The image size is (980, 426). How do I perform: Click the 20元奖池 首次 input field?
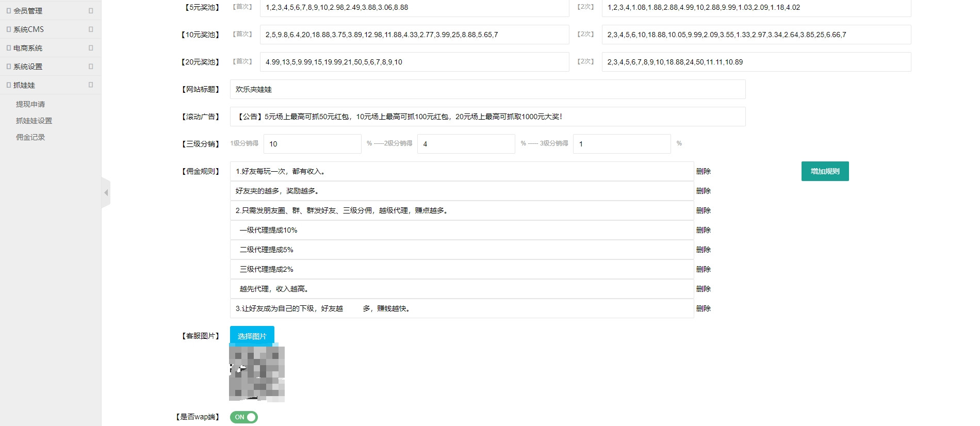pos(414,62)
